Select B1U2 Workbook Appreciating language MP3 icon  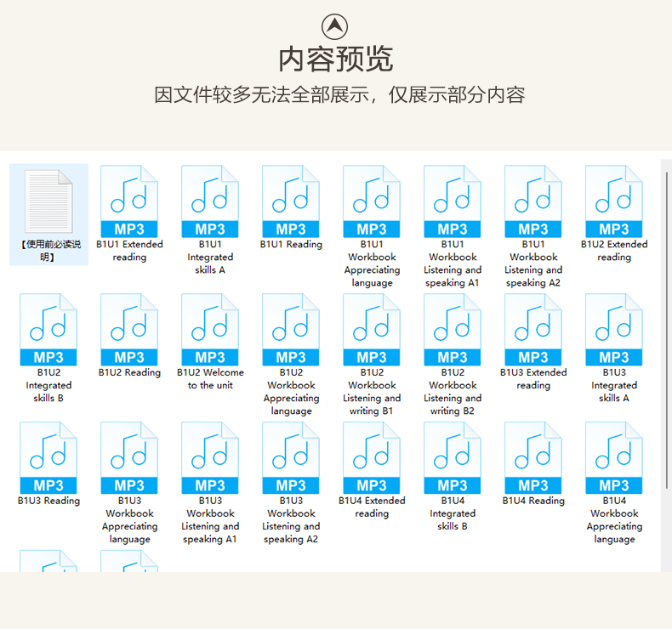291,330
